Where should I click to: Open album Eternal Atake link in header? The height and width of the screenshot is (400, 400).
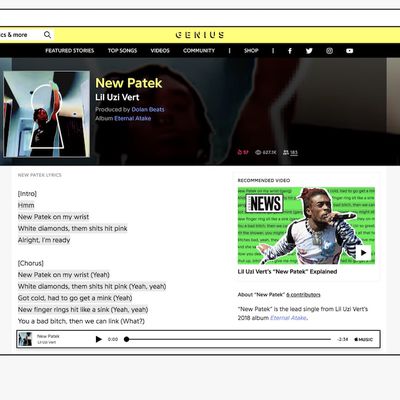(133, 118)
